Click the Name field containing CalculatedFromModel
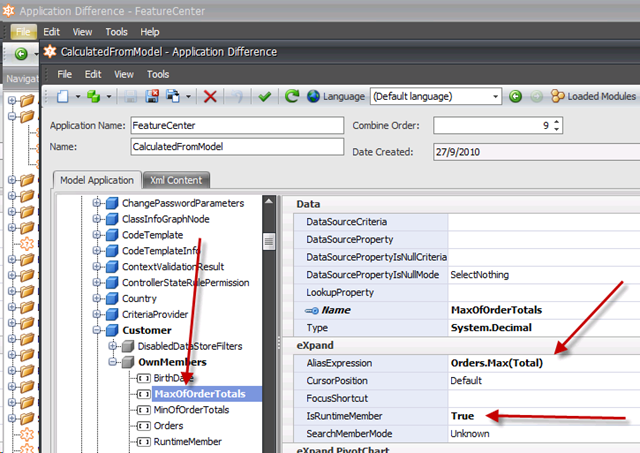Image resolution: width=640 pixels, height=453 pixels. pos(237,147)
